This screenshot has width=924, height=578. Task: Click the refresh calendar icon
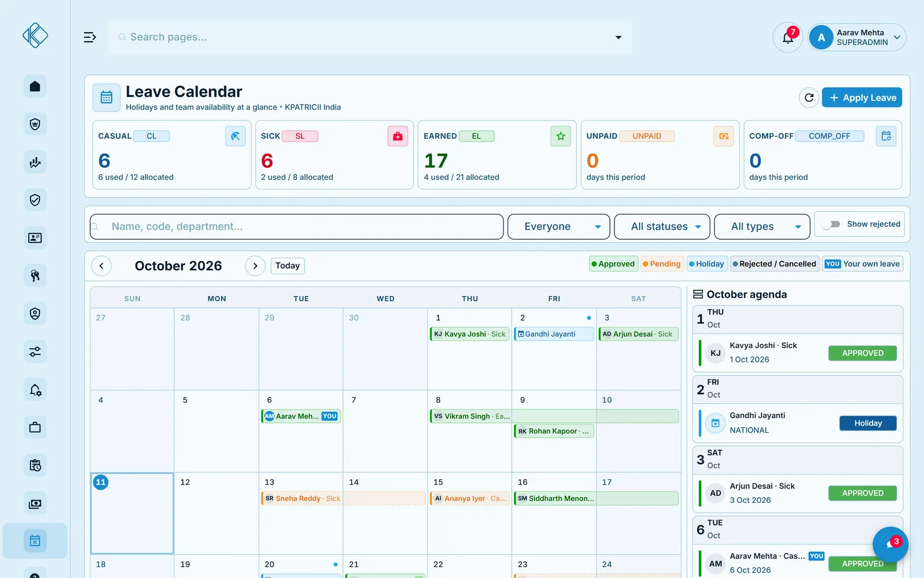click(x=809, y=98)
